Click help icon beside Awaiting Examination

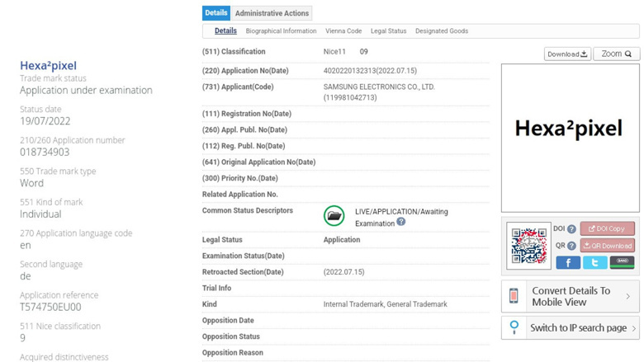[401, 222]
